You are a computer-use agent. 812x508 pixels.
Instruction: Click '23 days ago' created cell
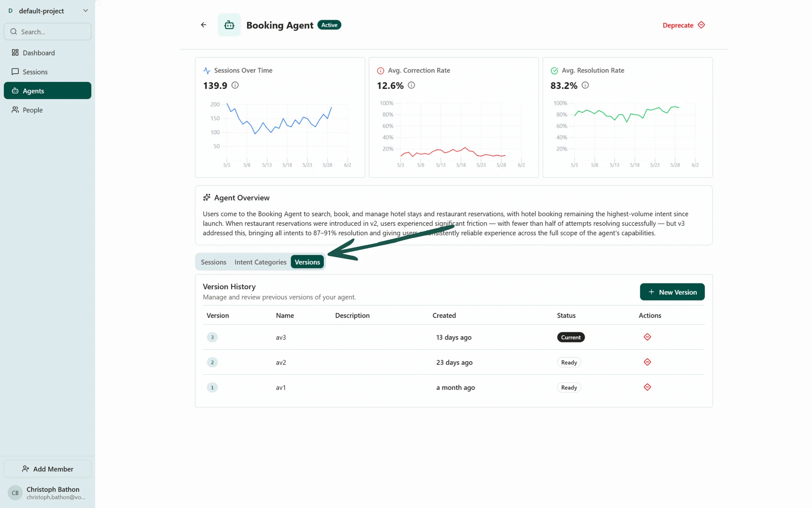[454, 362]
